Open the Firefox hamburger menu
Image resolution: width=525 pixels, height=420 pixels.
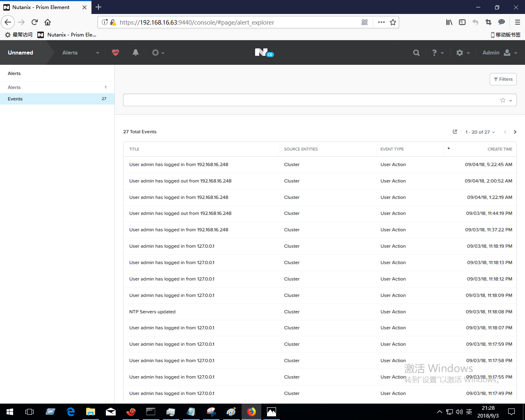point(518,22)
